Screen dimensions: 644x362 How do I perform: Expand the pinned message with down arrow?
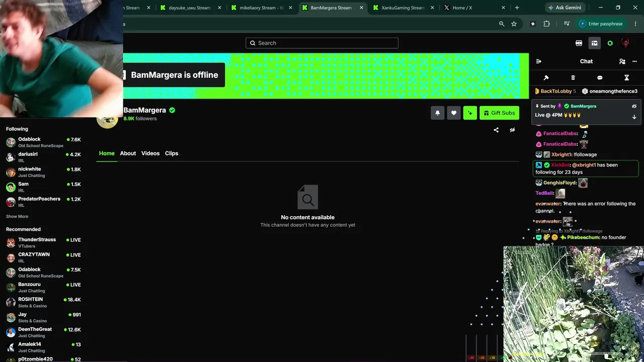[x=634, y=117]
